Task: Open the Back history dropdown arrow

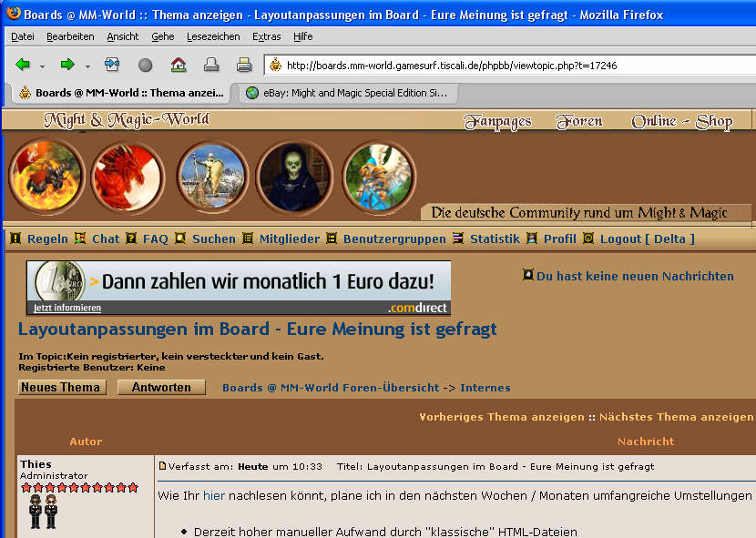Action: [x=43, y=66]
